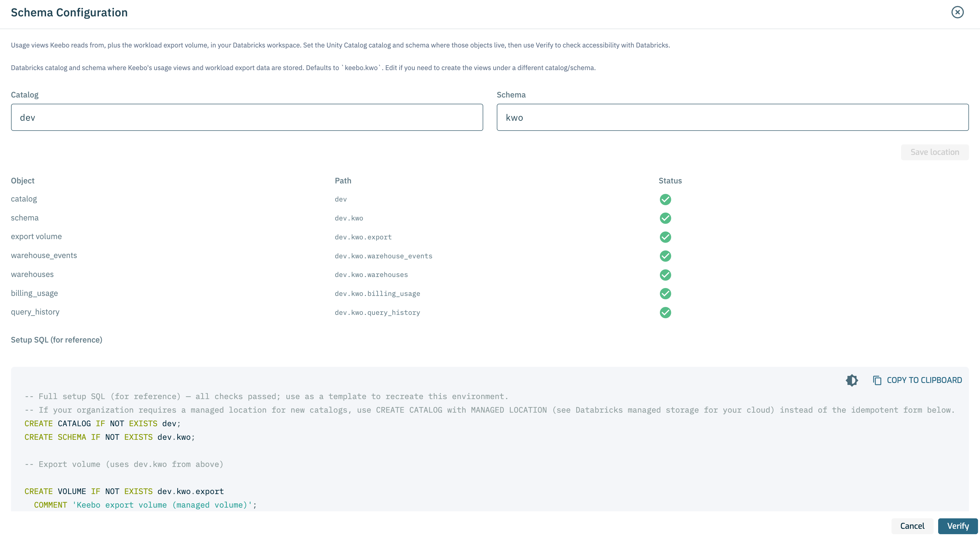Click the schema object label

[25, 218]
